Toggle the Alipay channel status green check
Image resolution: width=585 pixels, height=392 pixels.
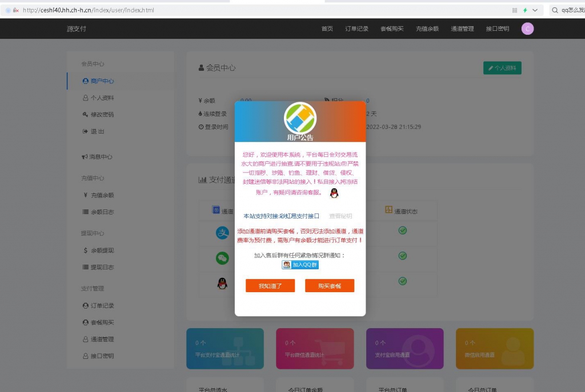coord(402,231)
